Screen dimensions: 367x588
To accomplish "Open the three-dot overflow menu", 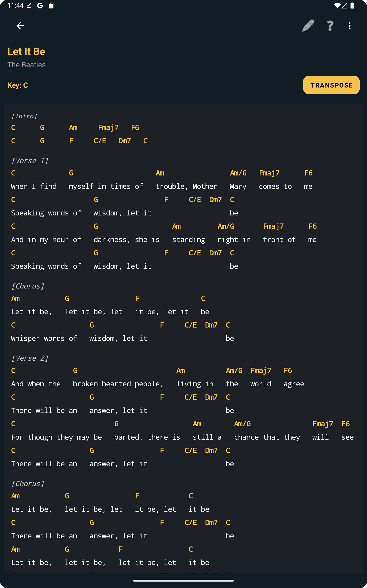I will pyautogui.click(x=349, y=25).
